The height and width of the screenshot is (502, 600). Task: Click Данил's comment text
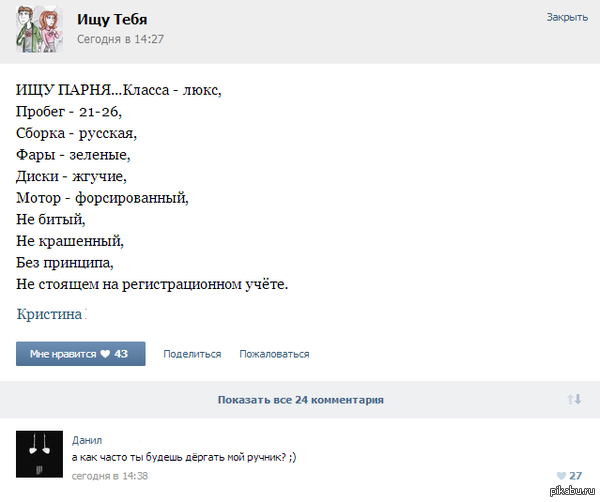184,458
